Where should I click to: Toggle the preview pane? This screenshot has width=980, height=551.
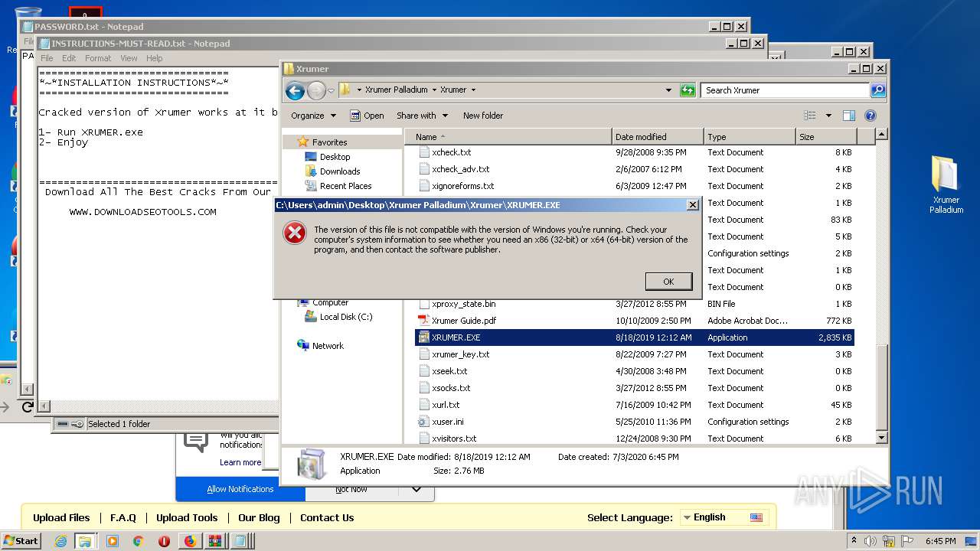848,116
